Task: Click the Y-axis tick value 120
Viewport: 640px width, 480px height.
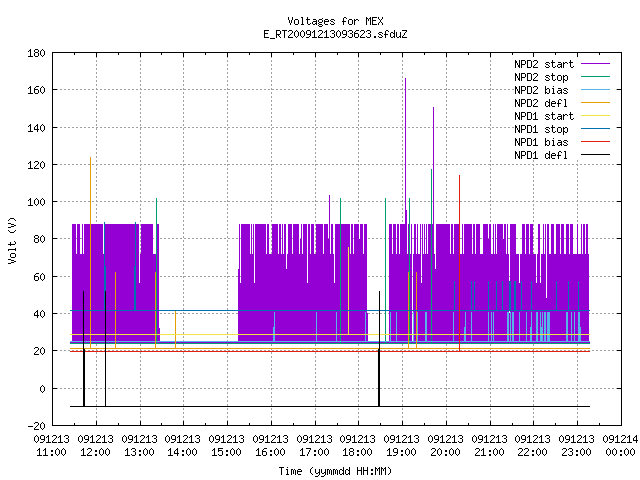Action: [x=36, y=165]
